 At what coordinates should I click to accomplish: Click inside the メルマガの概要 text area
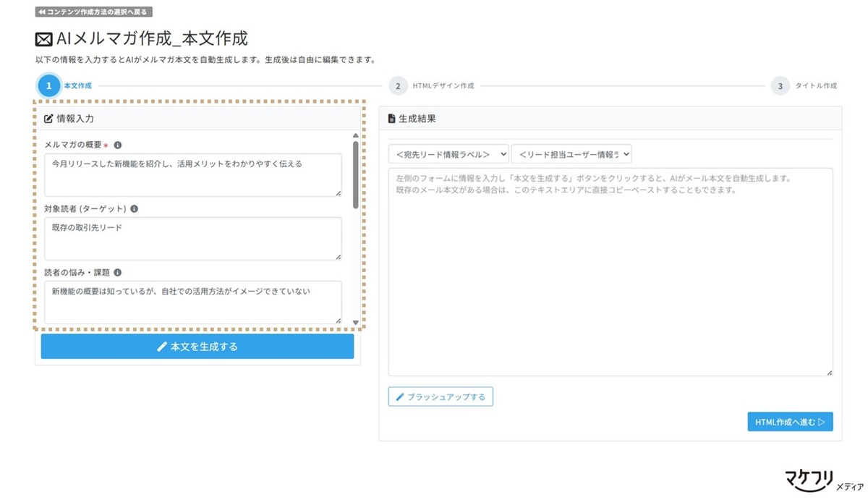click(192, 174)
